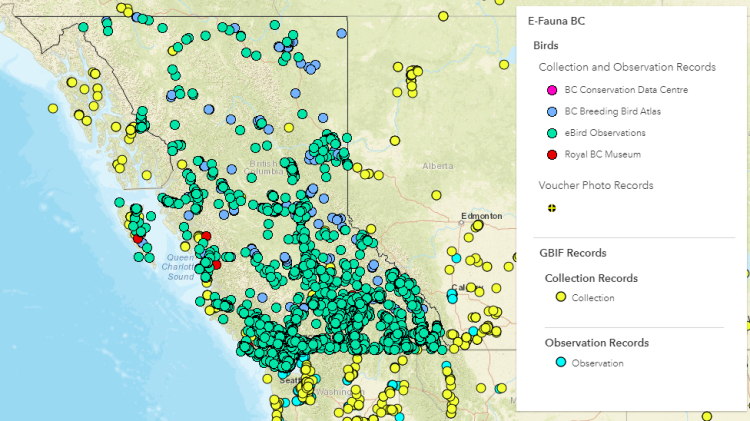Click the Observation Records subheading
Viewport: 750px width, 421px height.
[596, 343]
